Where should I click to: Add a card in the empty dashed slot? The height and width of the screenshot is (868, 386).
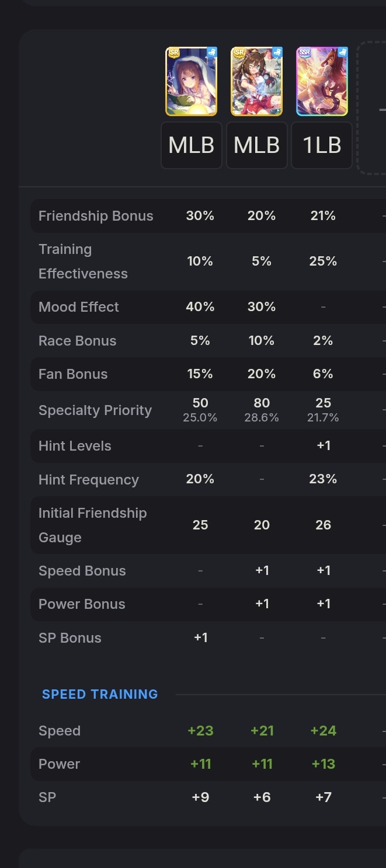click(372, 108)
